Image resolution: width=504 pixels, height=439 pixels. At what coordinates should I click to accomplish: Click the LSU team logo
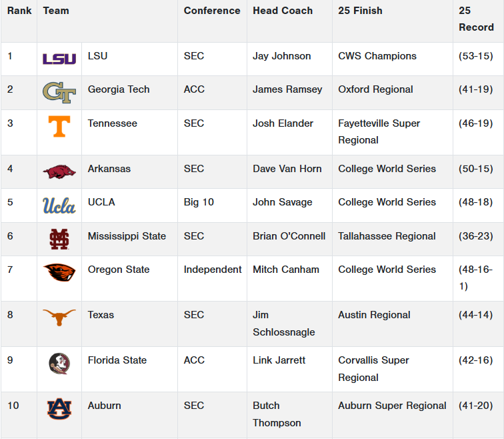(59, 59)
